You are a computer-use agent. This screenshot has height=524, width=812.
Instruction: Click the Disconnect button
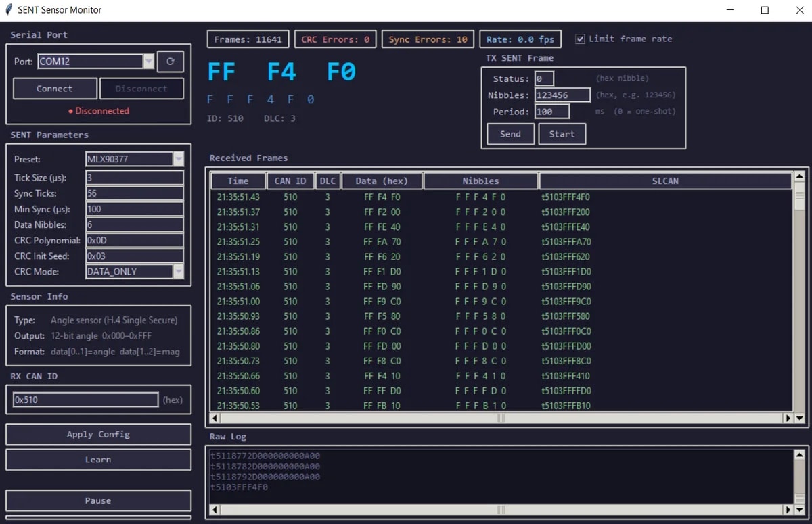[x=141, y=89]
